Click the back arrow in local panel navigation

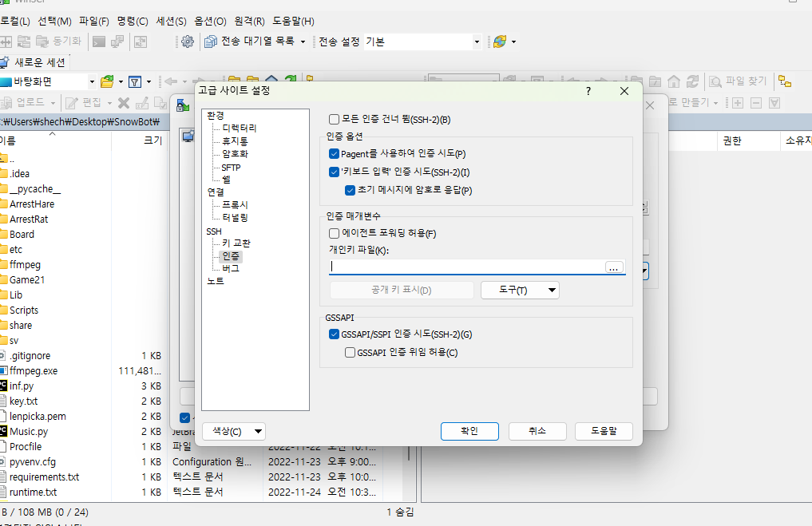[170, 81]
